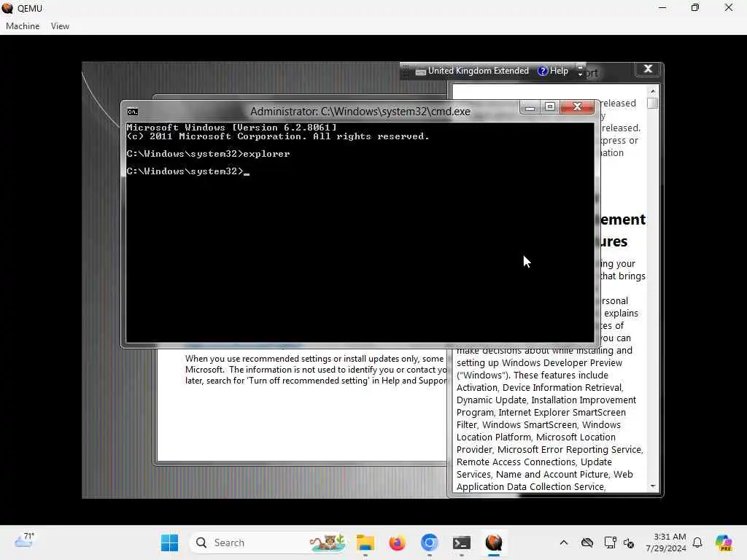Click the search highlight illustration in taskbar
Viewport: 747px width, 560px height.
328,542
